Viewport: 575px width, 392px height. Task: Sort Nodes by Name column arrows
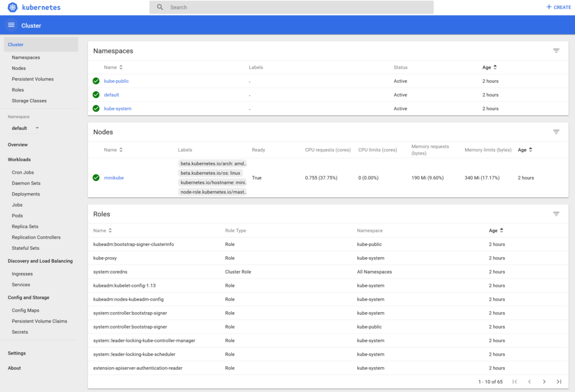[x=121, y=150]
